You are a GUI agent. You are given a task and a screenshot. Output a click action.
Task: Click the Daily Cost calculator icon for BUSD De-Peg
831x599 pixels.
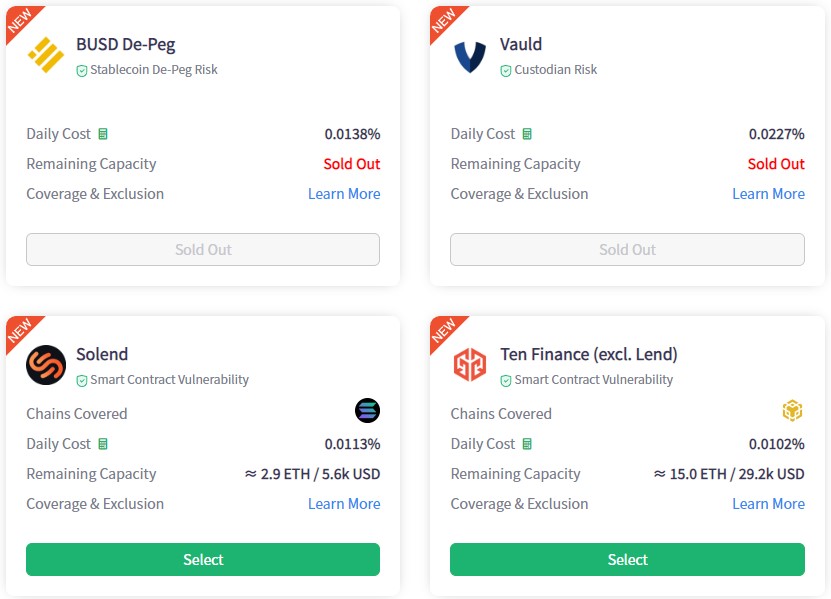(103, 134)
